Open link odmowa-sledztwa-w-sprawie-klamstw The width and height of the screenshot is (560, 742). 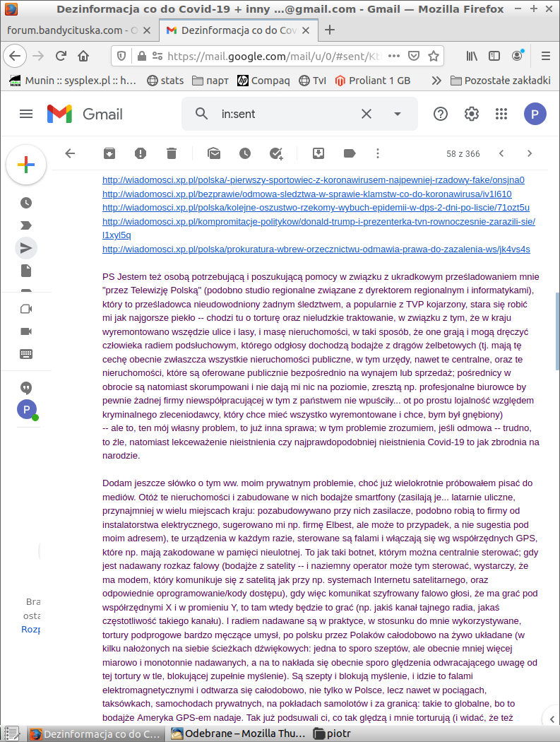(x=307, y=194)
